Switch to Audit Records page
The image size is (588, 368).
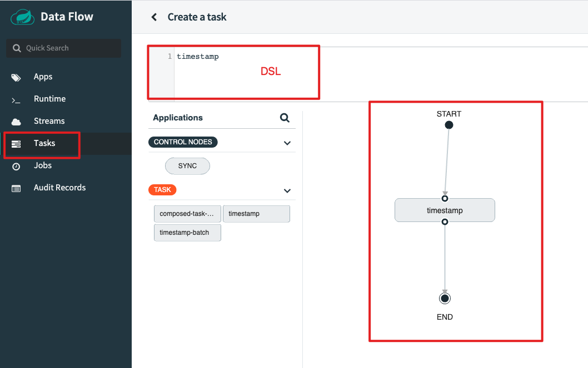(x=59, y=188)
